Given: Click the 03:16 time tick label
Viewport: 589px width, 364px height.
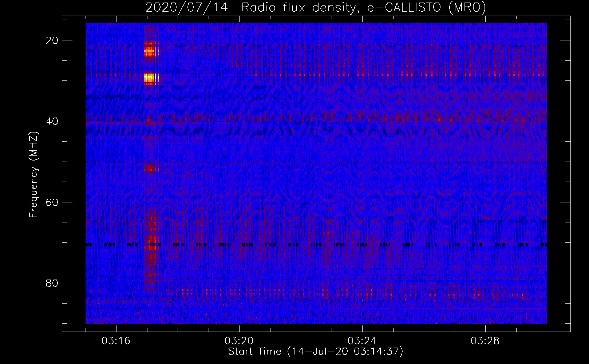Looking at the screenshot, I should [116, 341].
